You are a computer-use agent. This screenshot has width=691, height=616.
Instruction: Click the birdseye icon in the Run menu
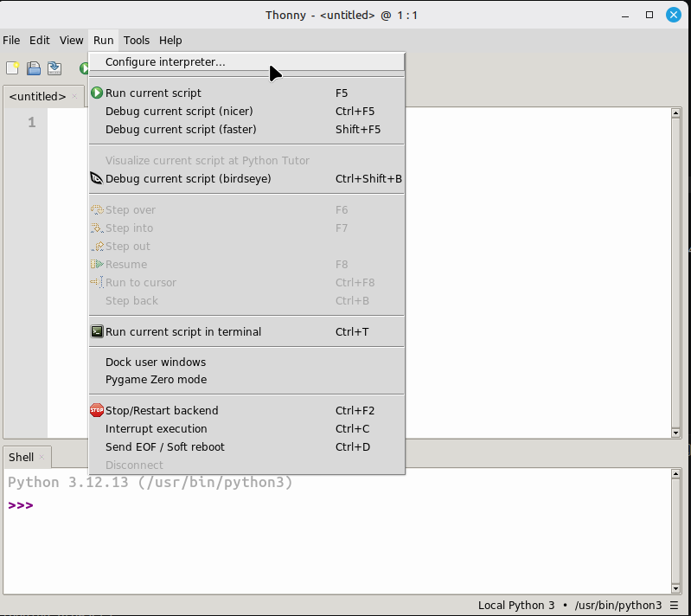point(97,178)
